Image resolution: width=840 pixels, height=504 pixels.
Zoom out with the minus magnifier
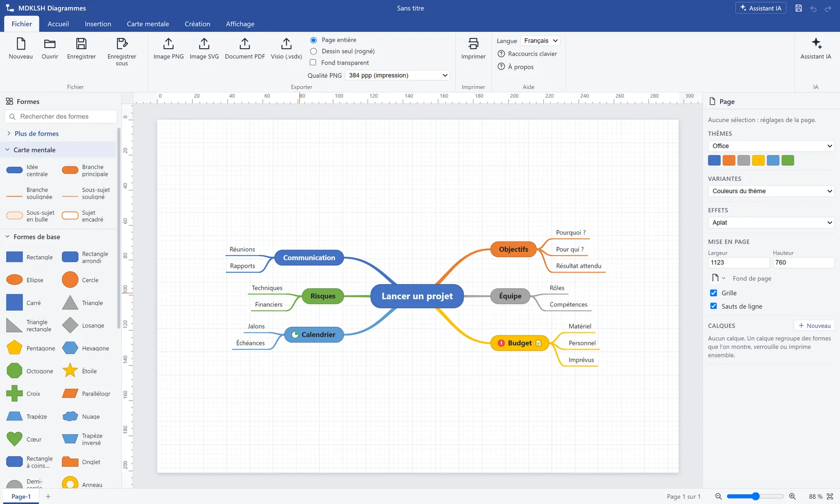coord(718,496)
